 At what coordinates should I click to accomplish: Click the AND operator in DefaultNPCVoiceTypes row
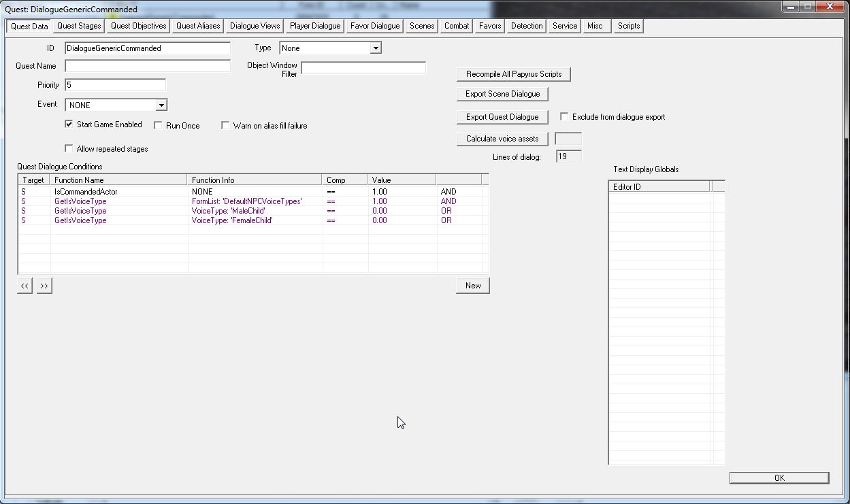click(x=448, y=201)
